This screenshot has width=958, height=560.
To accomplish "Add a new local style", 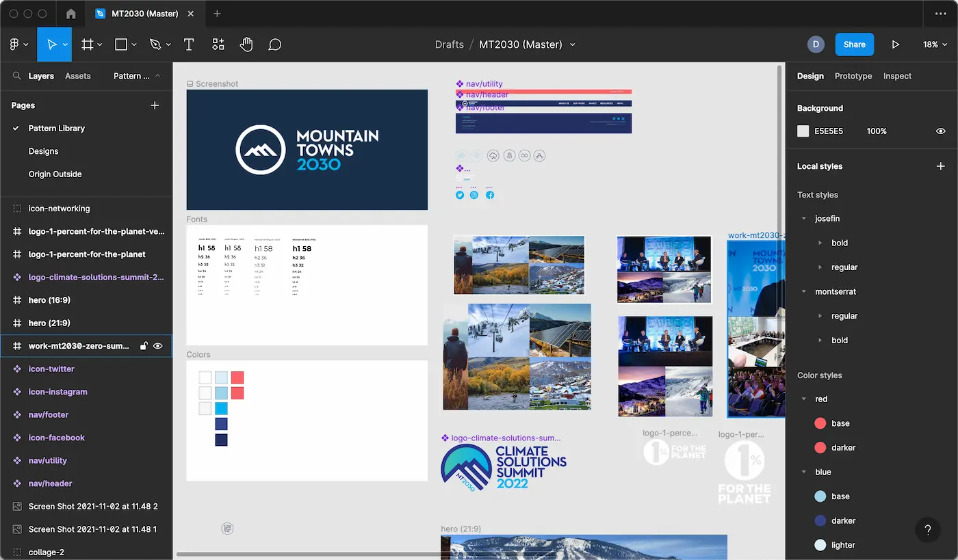I will [x=941, y=166].
